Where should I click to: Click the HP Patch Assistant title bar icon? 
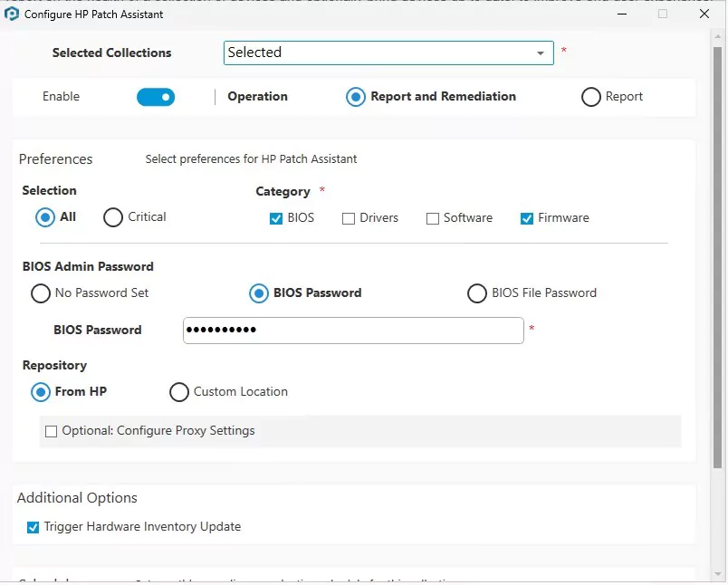pyautogui.click(x=12, y=14)
